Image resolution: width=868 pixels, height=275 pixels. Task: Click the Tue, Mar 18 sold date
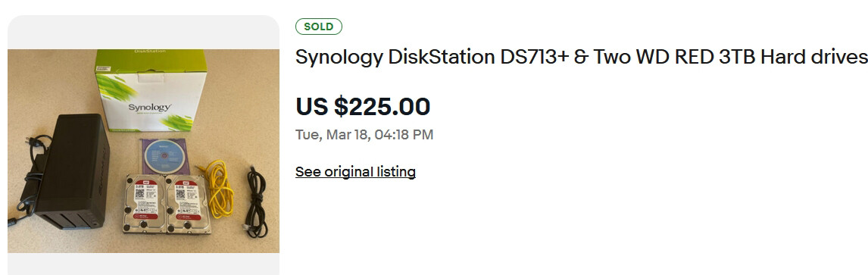point(364,135)
